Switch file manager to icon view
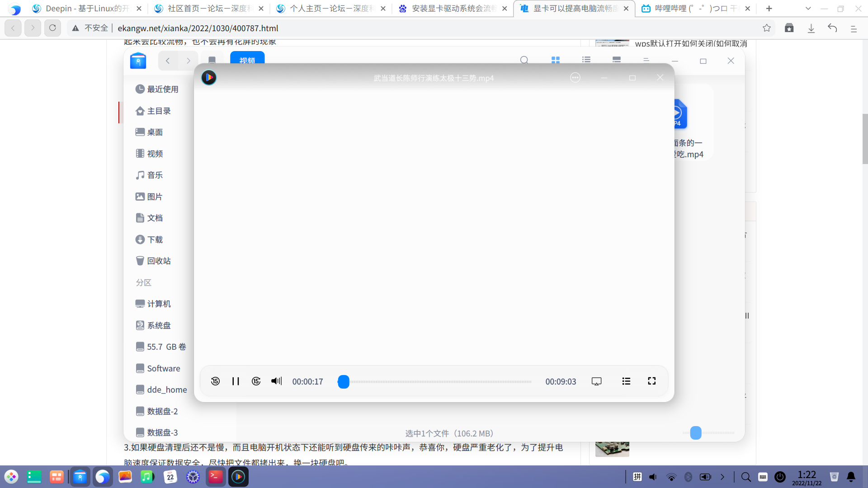This screenshot has width=868, height=488. 555,60
